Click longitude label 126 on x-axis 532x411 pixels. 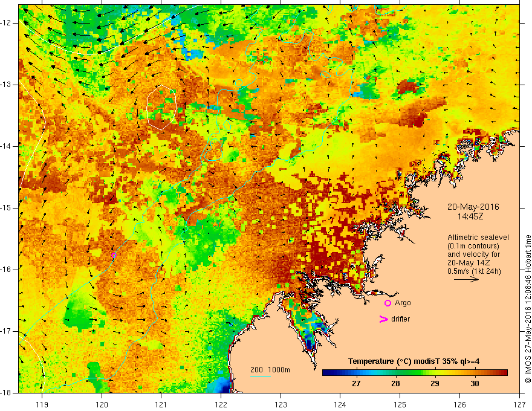[x=459, y=404]
